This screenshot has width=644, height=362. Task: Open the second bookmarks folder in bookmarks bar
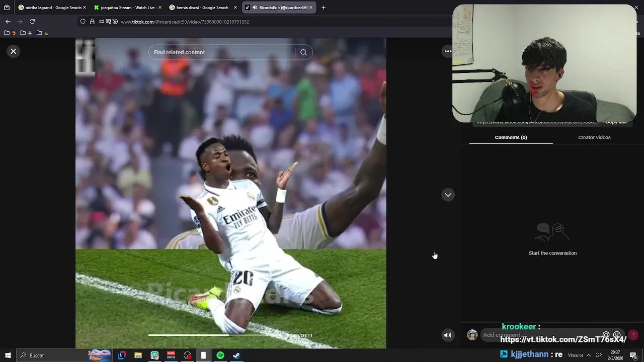[x=26, y=33]
